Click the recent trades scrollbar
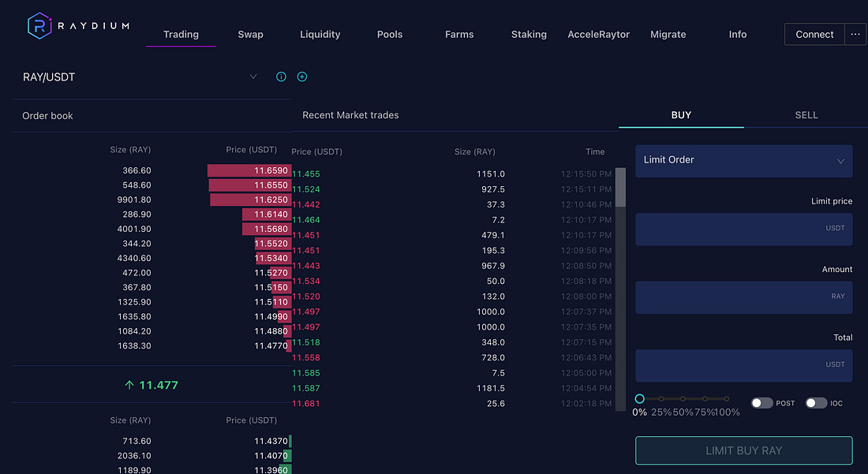The width and height of the screenshot is (868, 474). (620, 188)
